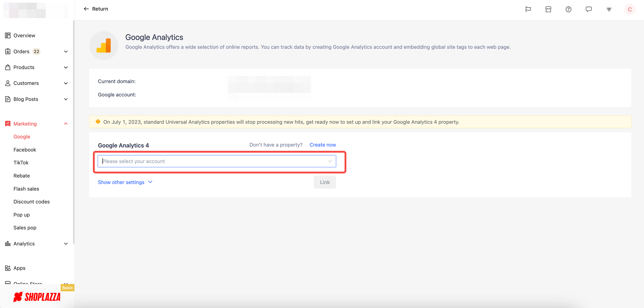
Task: Expand Show other settings
Action: coord(125,182)
